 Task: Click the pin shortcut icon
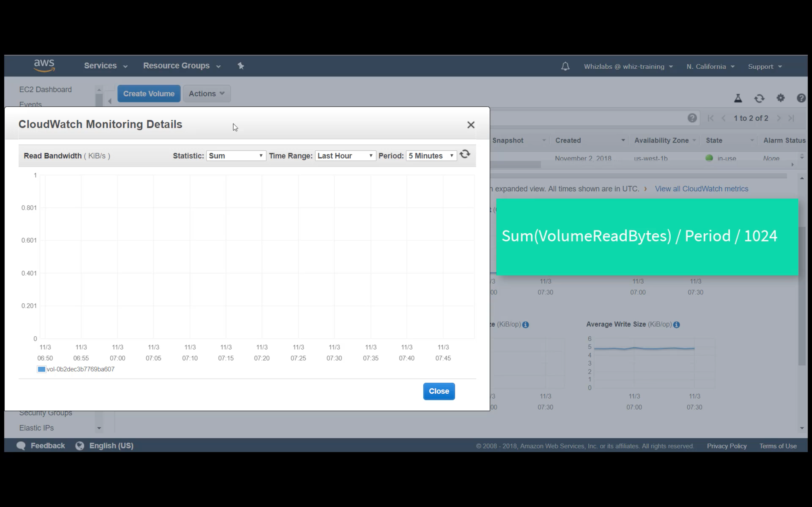[241, 66]
